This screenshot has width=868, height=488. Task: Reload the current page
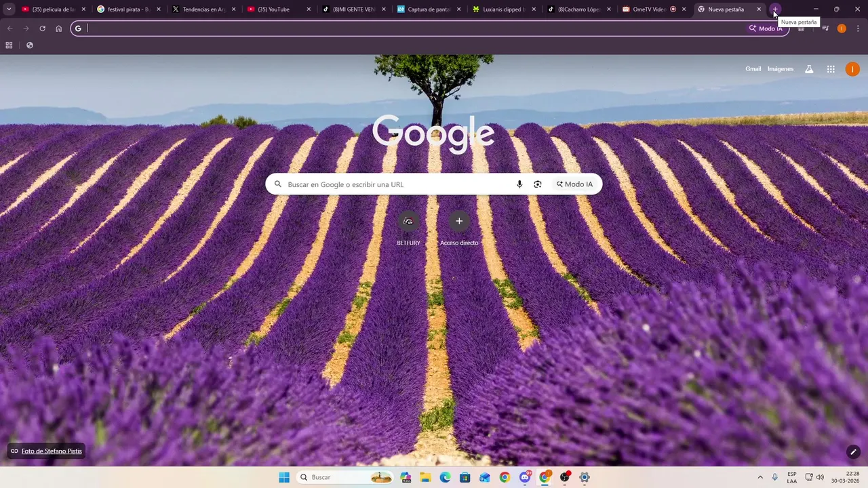click(x=42, y=28)
